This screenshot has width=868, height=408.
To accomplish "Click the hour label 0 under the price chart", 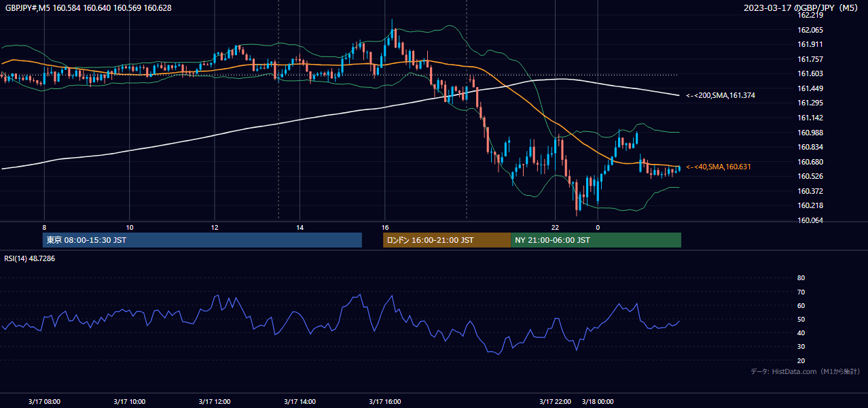I will click(598, 227).
